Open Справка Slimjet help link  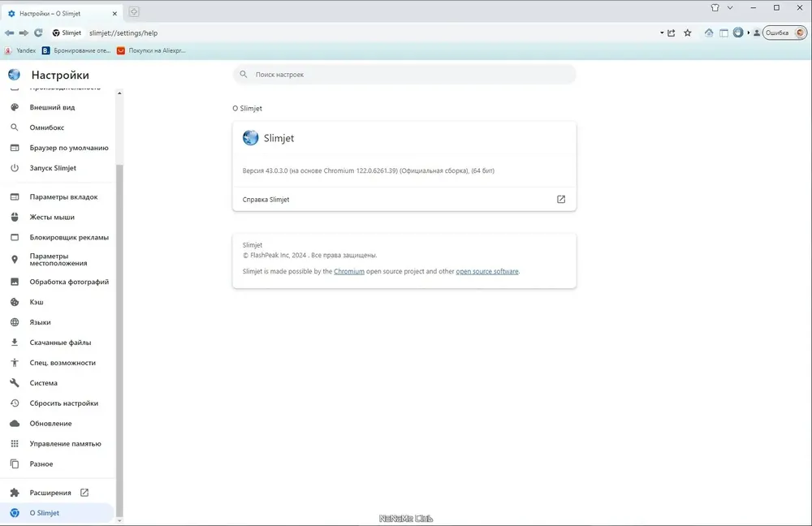[404, 200]
